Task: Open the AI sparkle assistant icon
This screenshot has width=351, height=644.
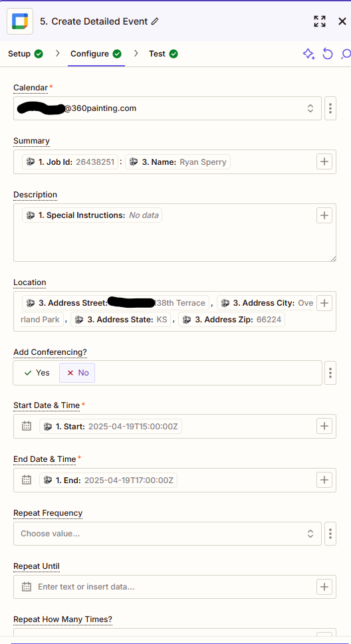Action: pyautogui.click(x=308, y=54)
